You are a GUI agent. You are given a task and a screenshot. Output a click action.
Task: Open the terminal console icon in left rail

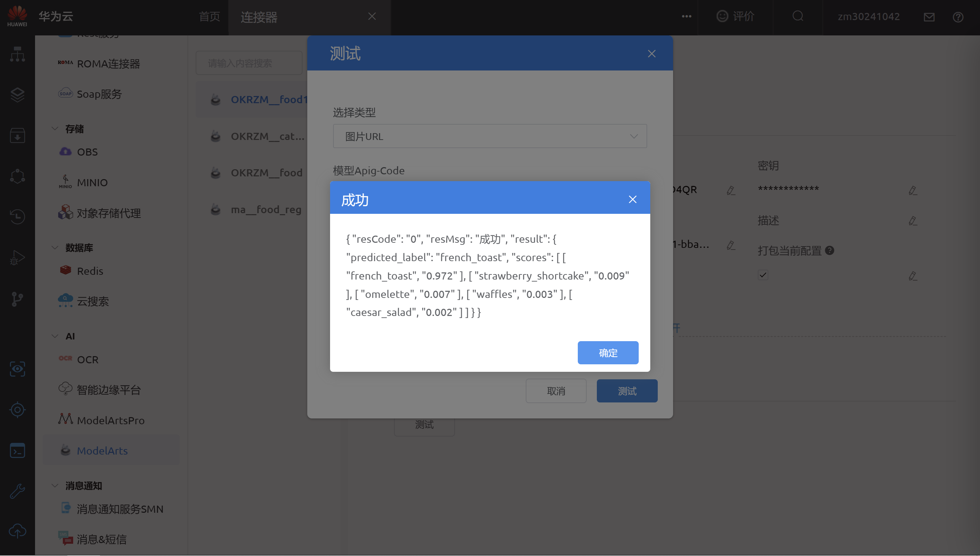(x=17, y=450)
